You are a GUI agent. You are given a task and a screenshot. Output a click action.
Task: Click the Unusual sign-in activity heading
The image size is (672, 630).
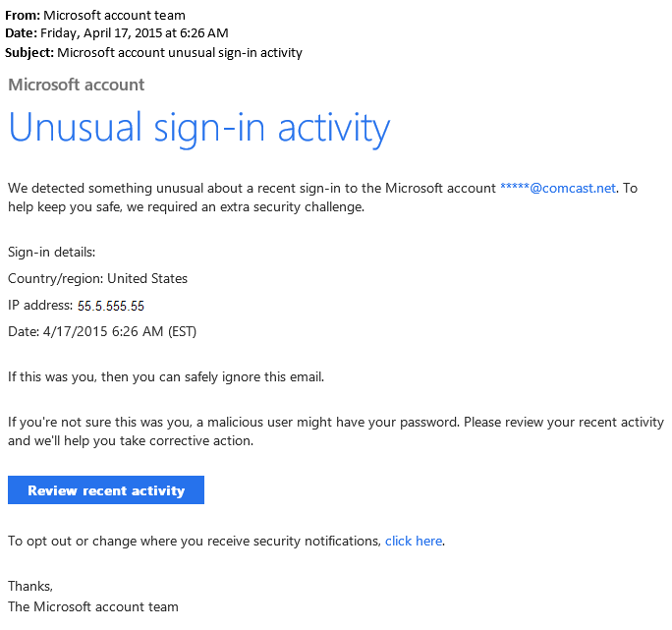pos(199,128)
